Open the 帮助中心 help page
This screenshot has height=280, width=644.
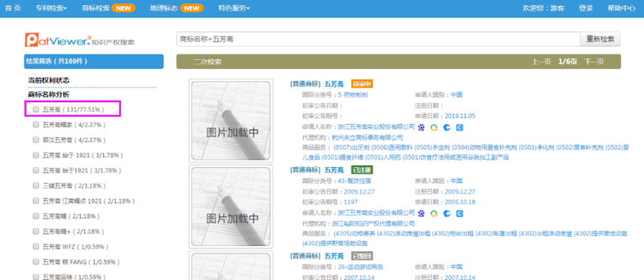click(622, 8)
